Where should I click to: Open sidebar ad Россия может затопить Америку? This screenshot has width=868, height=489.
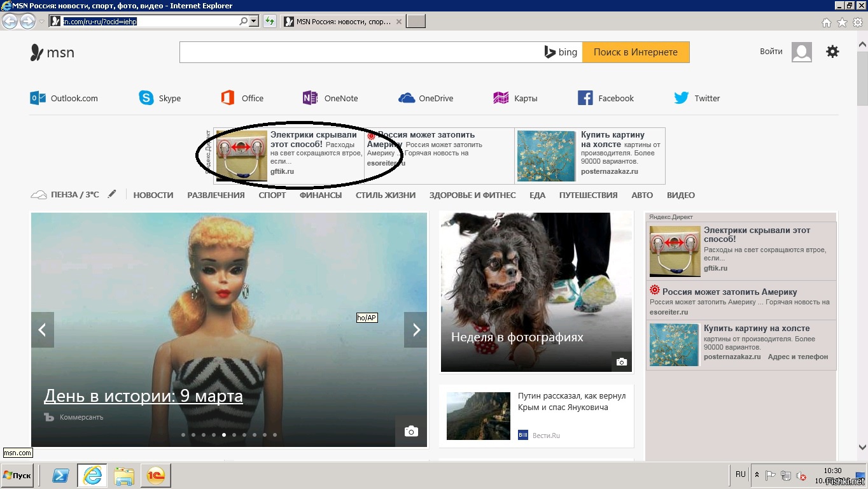[x=729, y=292]
